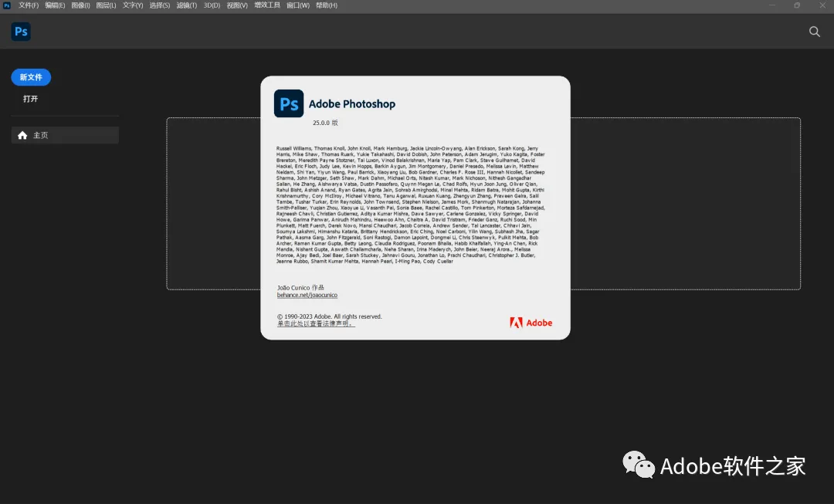Image resolution: width=834 pixels, height=504 pixels.
Task: Open the 滤镜(T) menu
Action: point(186,5)
